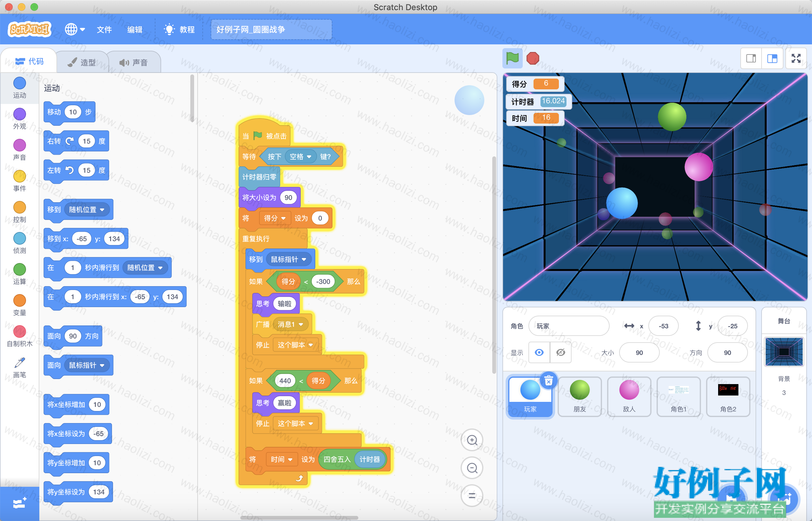The image size is (812, 521).
Task: Select the 侦测 sensing category
Action: click(20, 243)
